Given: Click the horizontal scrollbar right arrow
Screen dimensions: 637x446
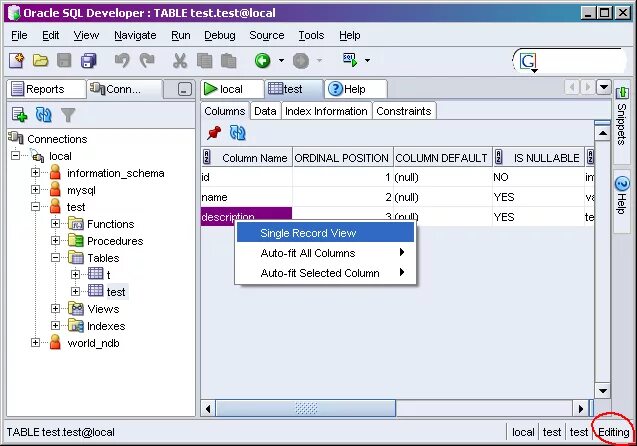Looking at the screenshot, I should pyautogui.click(x=581, y=408).
